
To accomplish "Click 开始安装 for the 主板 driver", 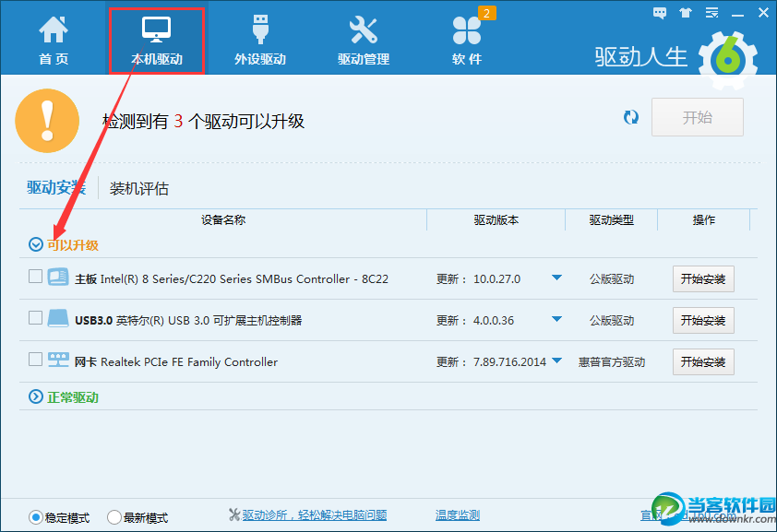I will [703, 279].
